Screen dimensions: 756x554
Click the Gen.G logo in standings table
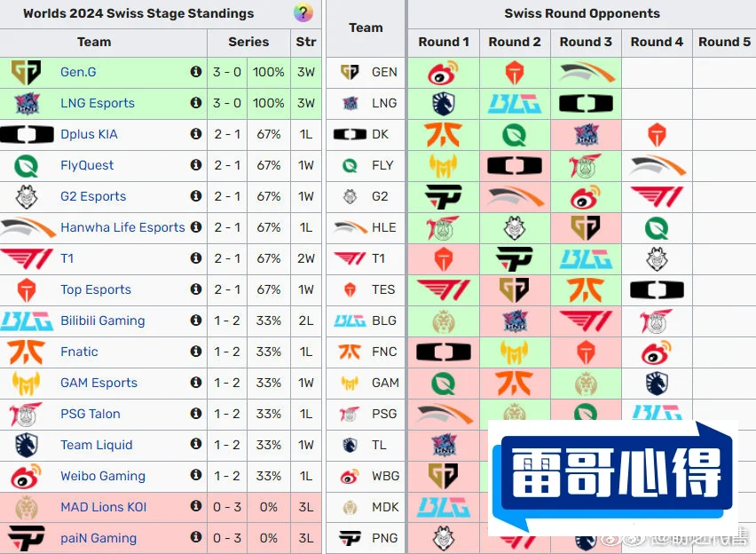26,73
